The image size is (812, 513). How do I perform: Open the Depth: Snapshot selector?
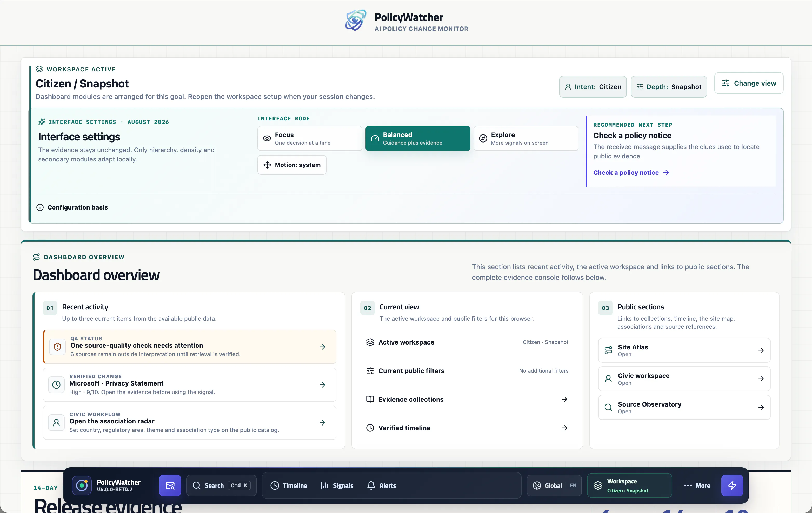click(x=669, y=87)
